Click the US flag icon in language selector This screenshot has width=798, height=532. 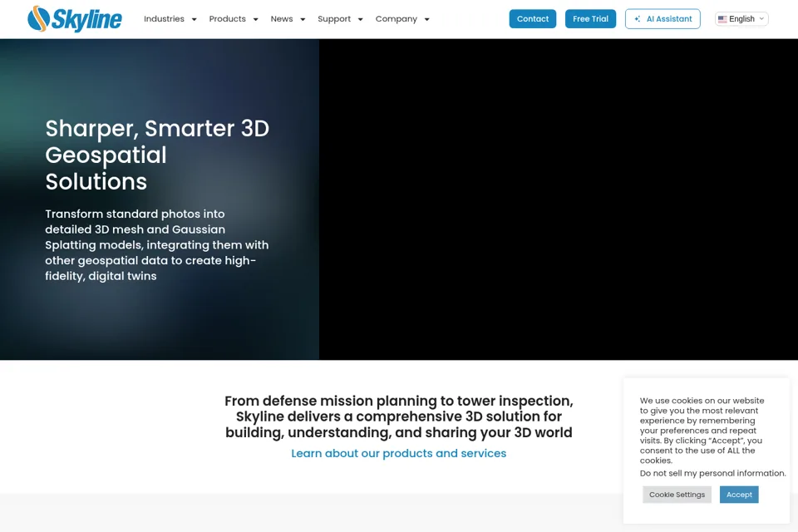point(722,19)
